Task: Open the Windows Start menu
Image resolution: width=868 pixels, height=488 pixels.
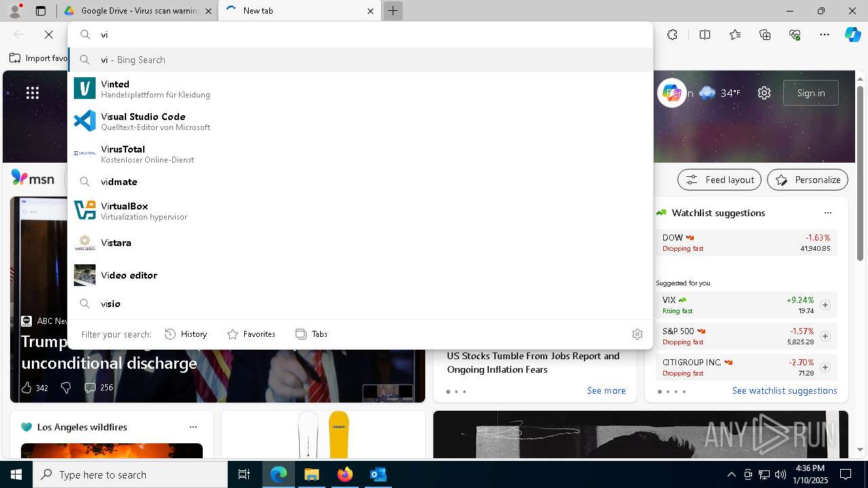Action: [16, 474]
